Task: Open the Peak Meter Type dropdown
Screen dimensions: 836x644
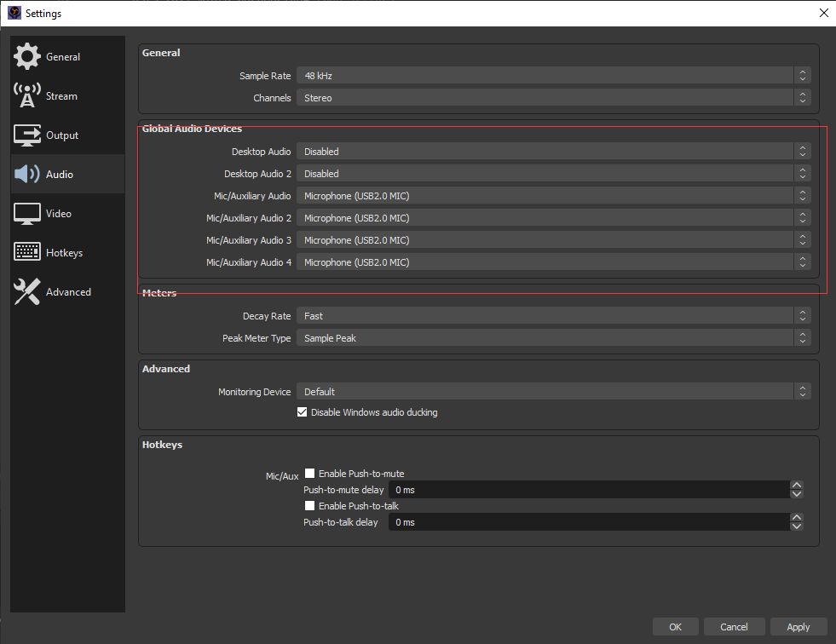Action: coord(553,338)
